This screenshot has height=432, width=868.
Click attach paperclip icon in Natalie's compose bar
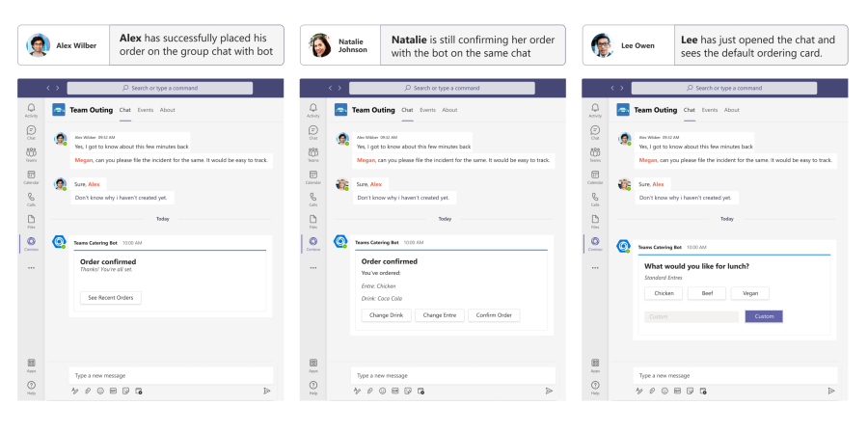coord(369,391)
